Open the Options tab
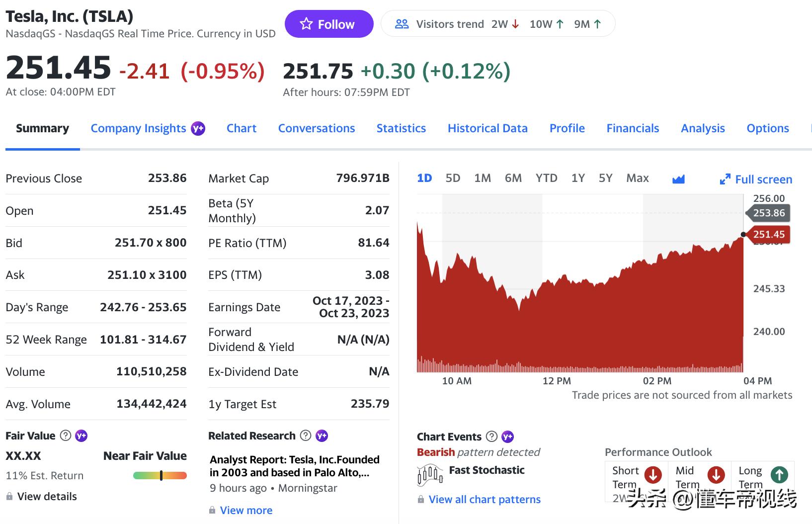The height and width of the screenshot is (524, 812). tap(768, 128)
